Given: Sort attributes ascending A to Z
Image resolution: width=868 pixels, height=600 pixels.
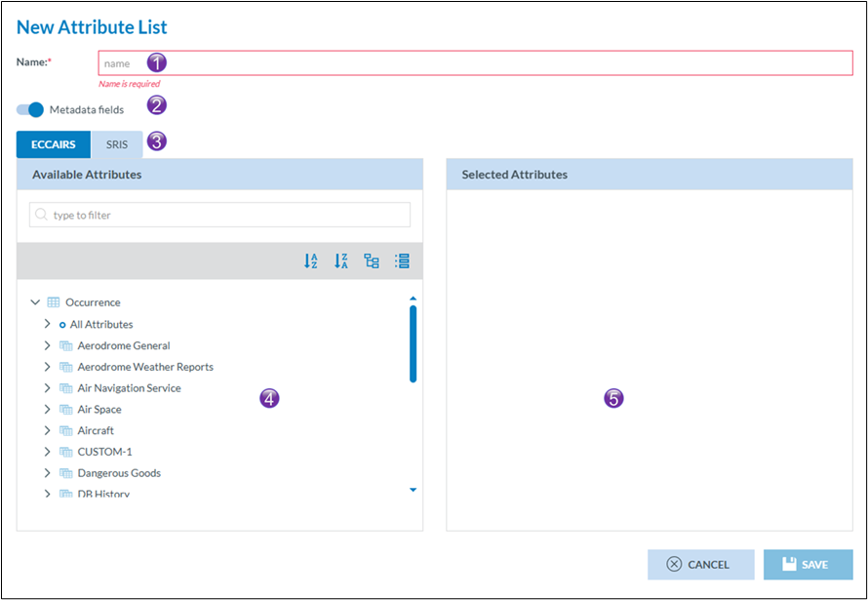Looking at the screenshot, I should 310,261.
